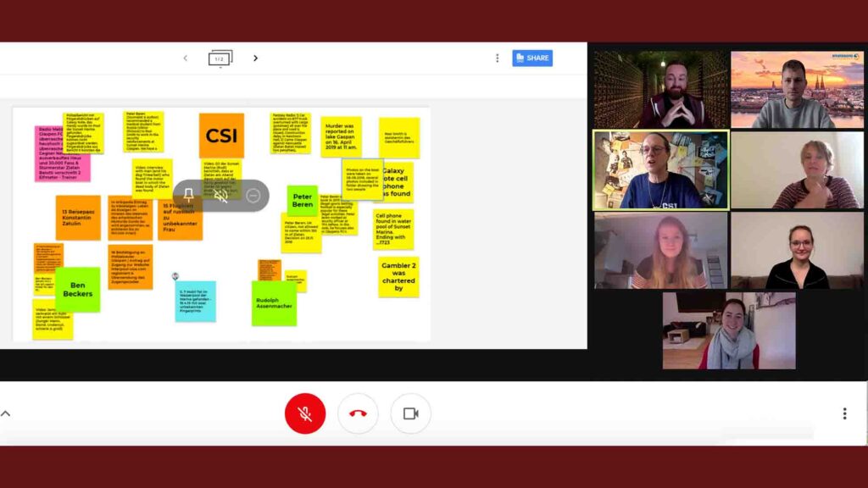Go to the next board frame

click(x=255, y=58)
